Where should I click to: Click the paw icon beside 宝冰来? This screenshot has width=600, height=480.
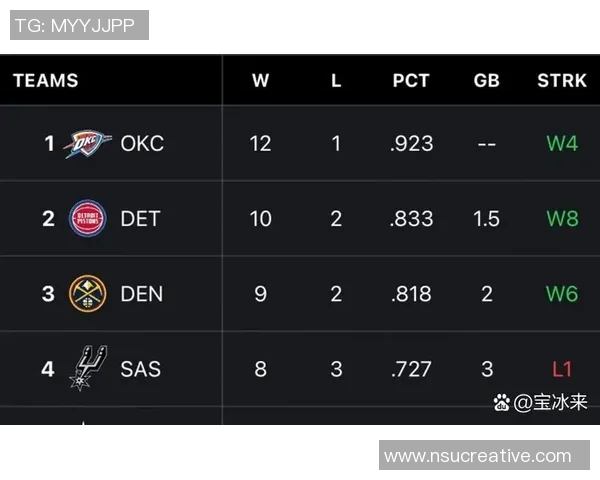[502, 403]
